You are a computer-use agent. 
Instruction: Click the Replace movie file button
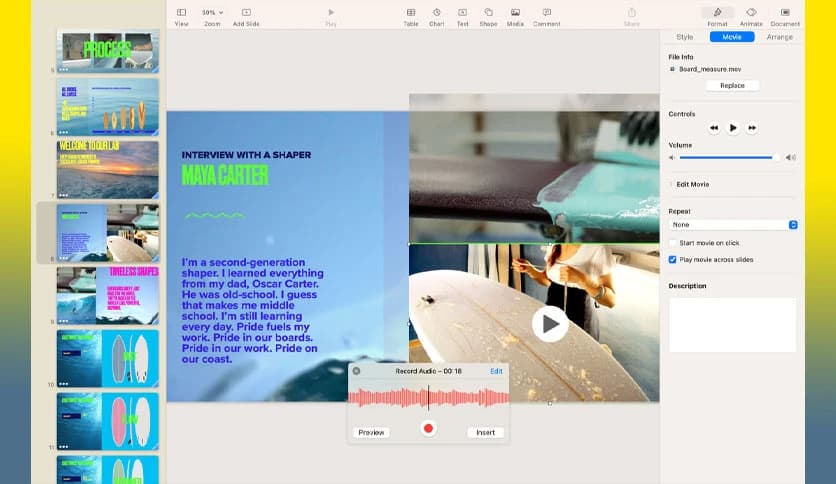tap(732, 86)
